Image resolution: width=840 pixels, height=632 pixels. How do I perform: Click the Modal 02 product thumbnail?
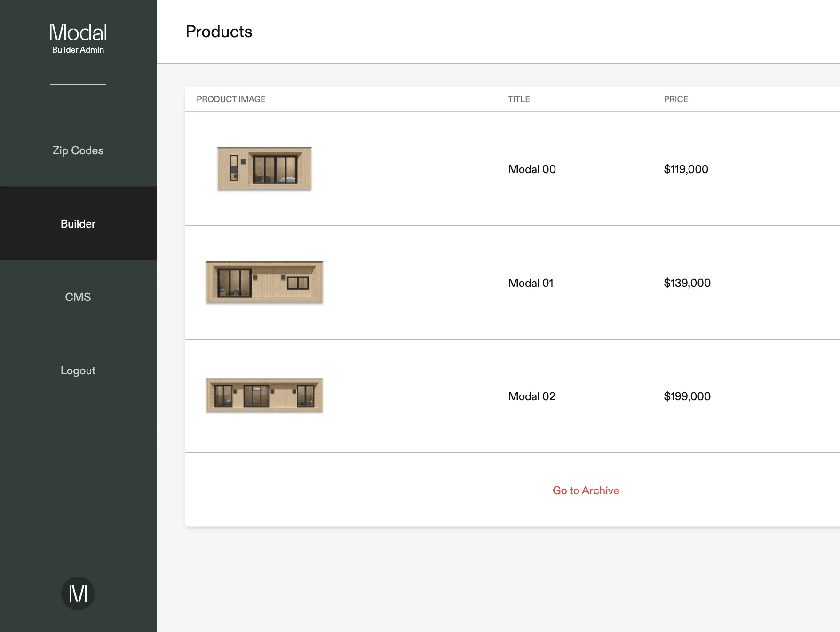pyautogui.click(x=264, y=395)
